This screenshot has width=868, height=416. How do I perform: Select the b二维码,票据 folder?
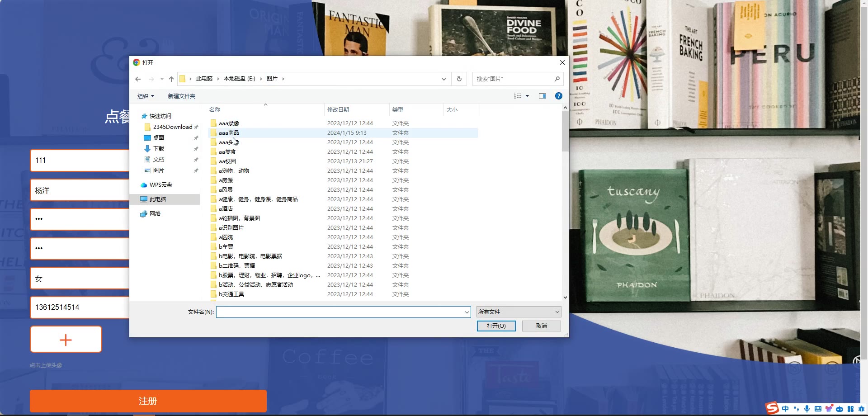tap(343, 266)
